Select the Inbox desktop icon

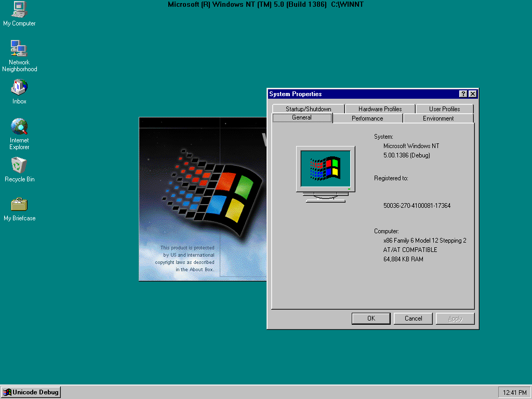click(x=19, y=91)
